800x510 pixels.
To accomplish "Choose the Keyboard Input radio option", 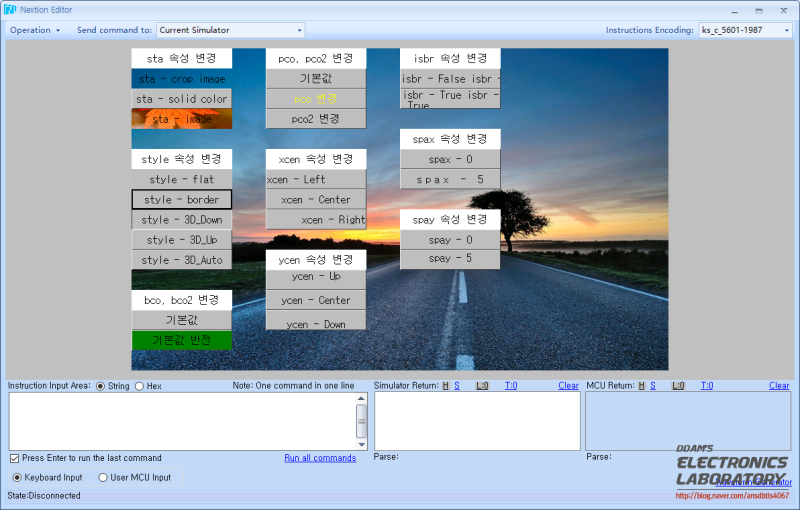I will (x=17, y=477).
